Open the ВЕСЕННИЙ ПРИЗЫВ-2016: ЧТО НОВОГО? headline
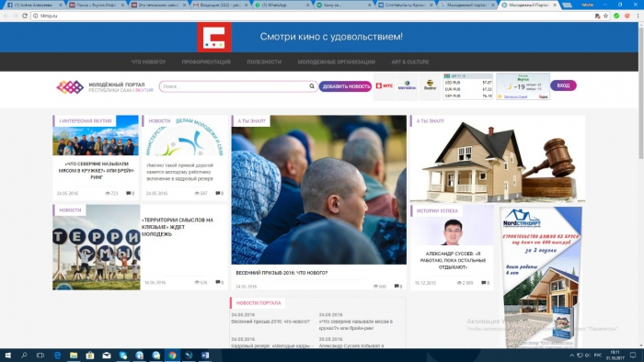 click(282, 273)
